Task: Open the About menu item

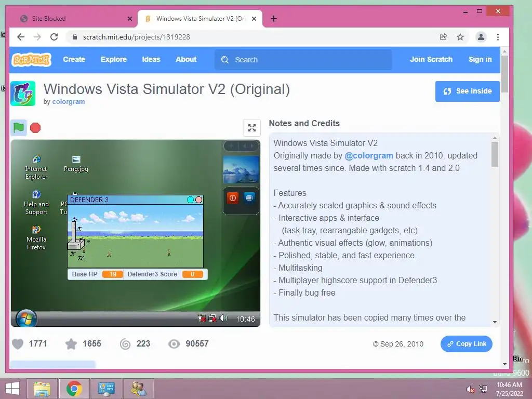Action: pos(186,59)
